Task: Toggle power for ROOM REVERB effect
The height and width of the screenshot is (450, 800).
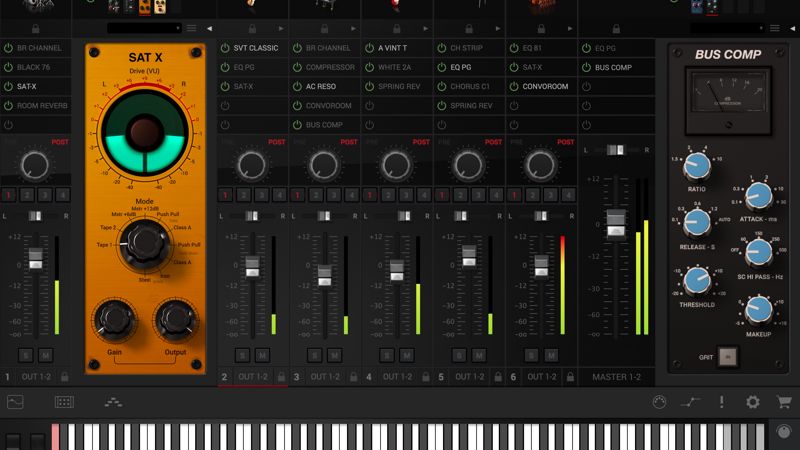Action: pos(8,106)
